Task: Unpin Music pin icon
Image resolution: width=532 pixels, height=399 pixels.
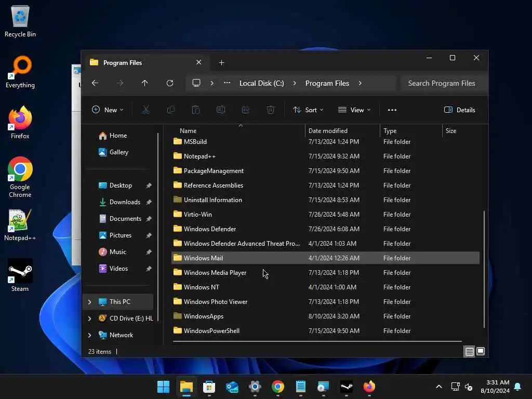Action: pyautogui.click(x=149, y=252)
